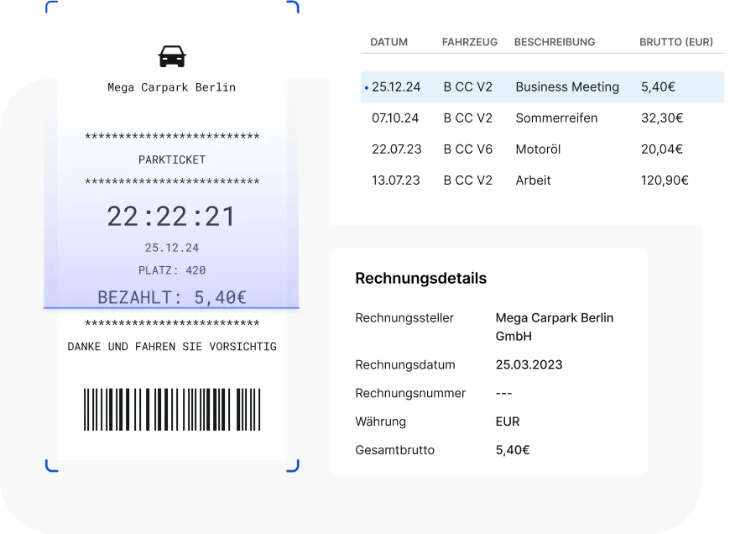756x534 pixels.
Task: Open the DATUM column sorting options
Action: (388, 41)
